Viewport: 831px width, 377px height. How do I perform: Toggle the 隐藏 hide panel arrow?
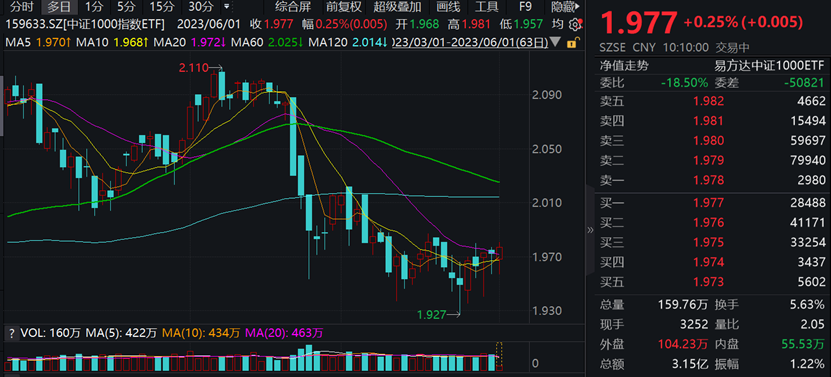(565, 7)
